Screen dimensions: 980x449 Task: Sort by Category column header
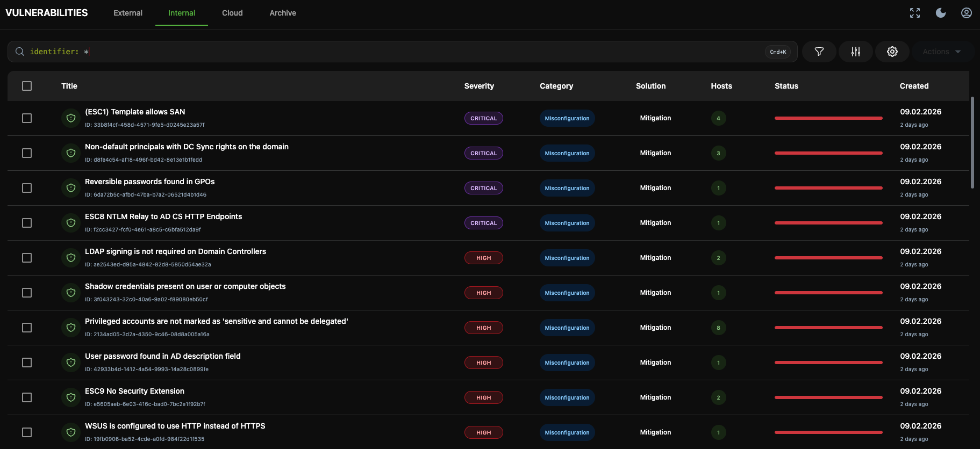556,86
